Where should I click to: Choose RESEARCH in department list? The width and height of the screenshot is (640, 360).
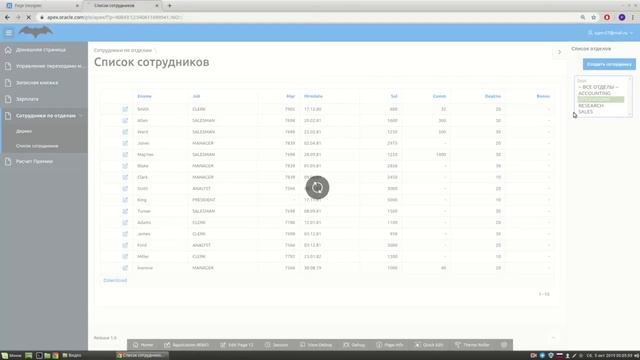click(591, 105)
